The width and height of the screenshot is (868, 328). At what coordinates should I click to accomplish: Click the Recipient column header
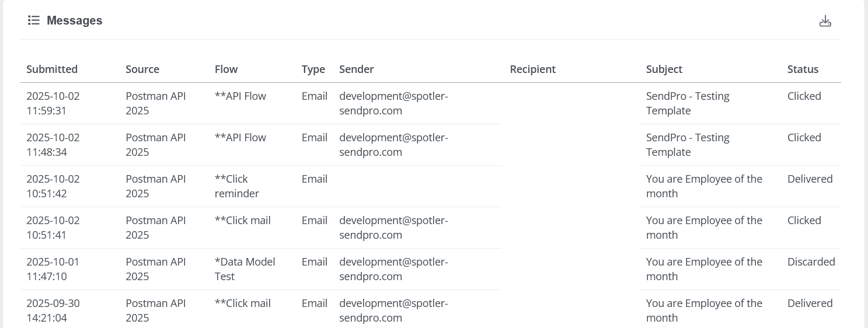(532, 69)
